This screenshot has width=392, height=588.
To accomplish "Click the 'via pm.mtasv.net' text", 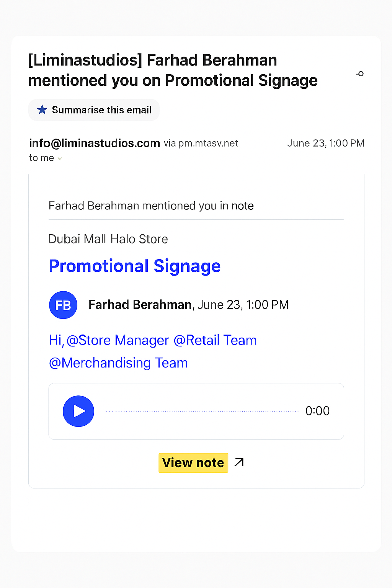I will click(201, 144).
